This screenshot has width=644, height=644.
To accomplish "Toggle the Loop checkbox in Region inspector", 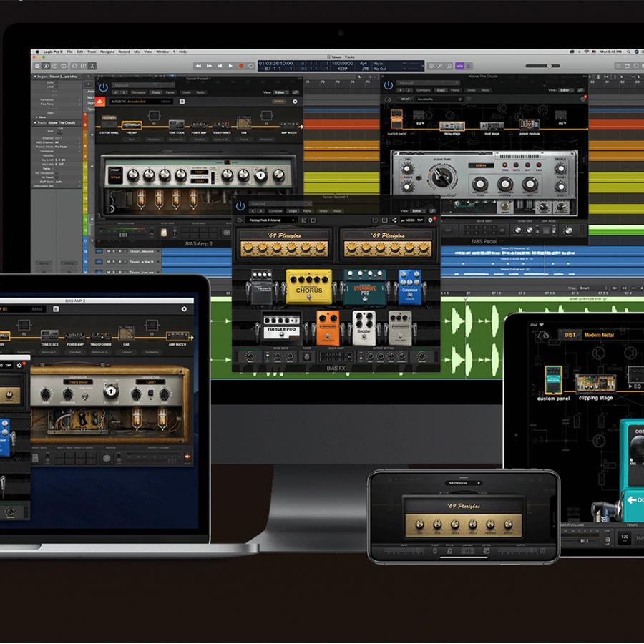I will click(57, 87).
